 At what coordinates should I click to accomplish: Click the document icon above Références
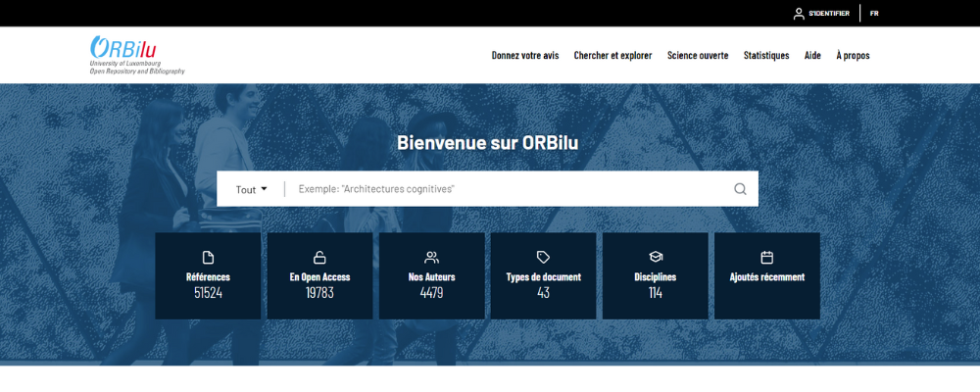(x=208, y=257)
